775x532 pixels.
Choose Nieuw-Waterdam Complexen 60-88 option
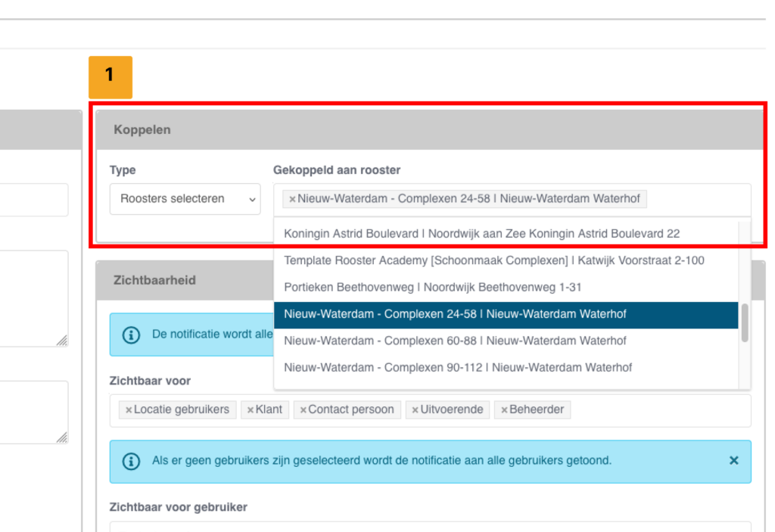[x=455, y=341]
